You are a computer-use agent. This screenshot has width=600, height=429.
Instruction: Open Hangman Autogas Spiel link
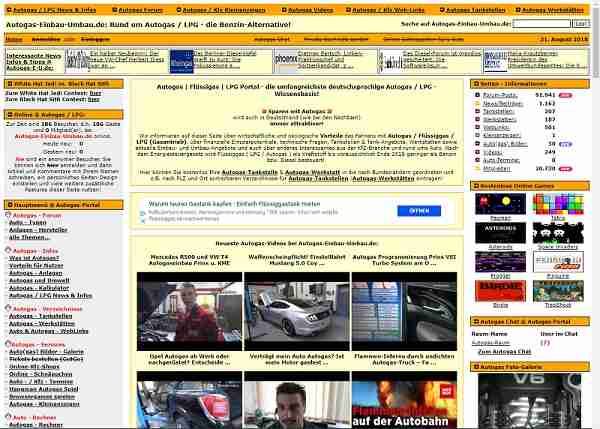pyautogui.click(x=44, y=389)
